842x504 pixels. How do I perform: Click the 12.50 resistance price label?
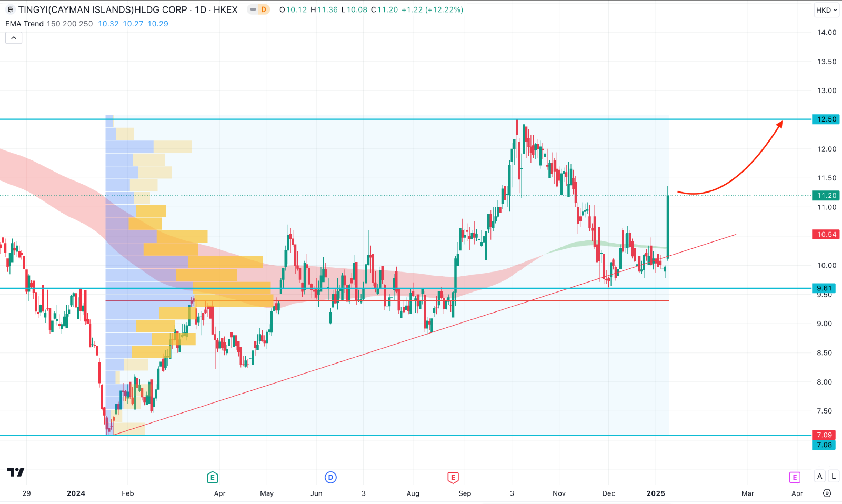[826, 119]
